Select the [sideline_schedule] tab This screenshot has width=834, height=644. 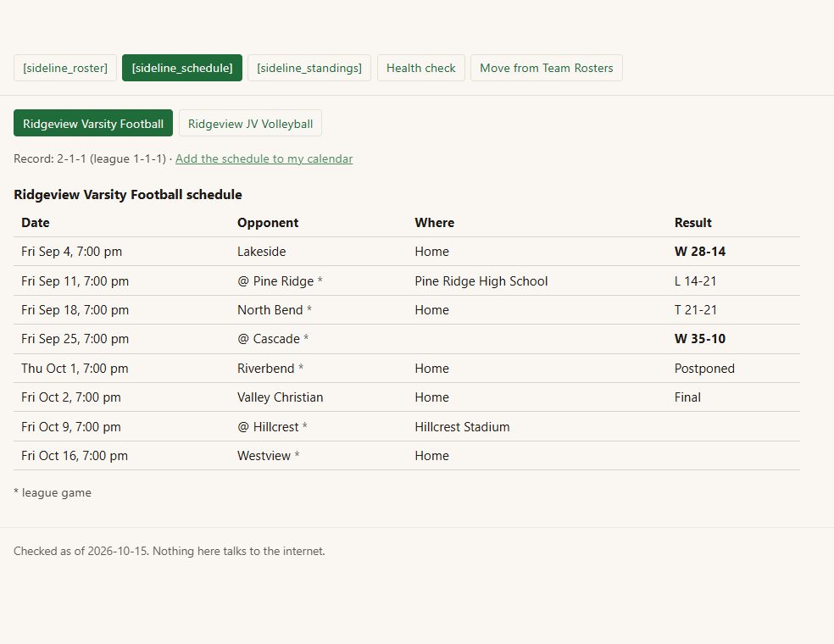pos(182,68)
